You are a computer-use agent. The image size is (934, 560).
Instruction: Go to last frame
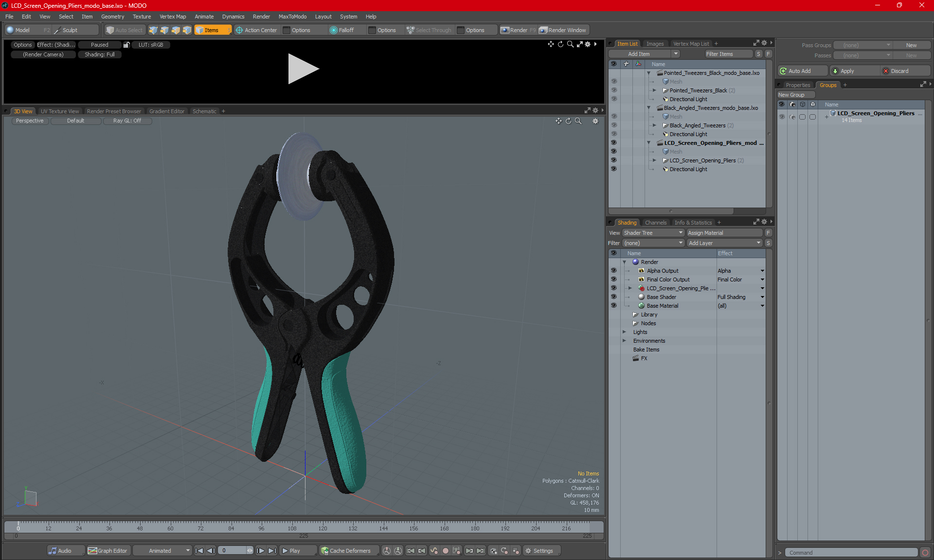tap(272, 551)
